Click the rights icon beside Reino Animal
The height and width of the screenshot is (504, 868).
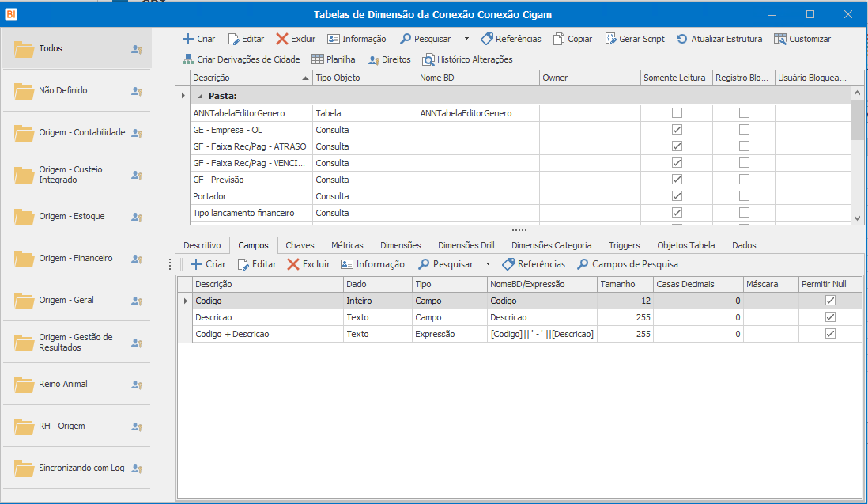137,385
